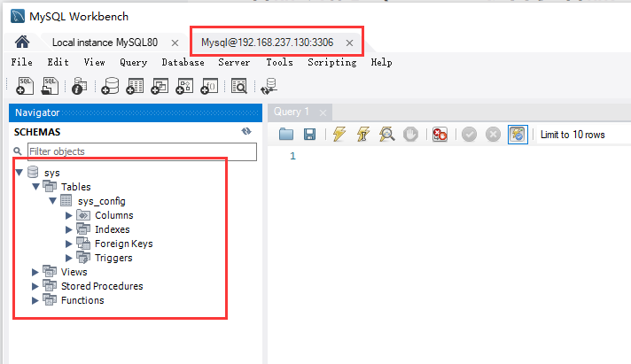Expand the Views folder
Screen dimensions: 631x364
pos(35,272)
